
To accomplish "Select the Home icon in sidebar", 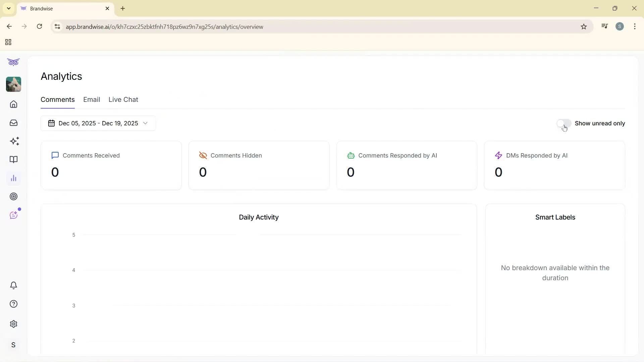I will pyautogui.click(x=13, y=104).
